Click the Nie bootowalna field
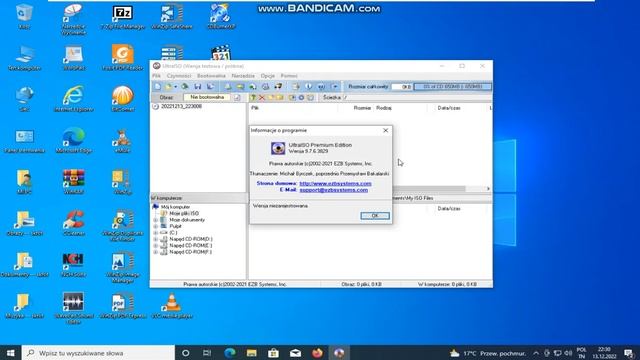 click(207, 97)
